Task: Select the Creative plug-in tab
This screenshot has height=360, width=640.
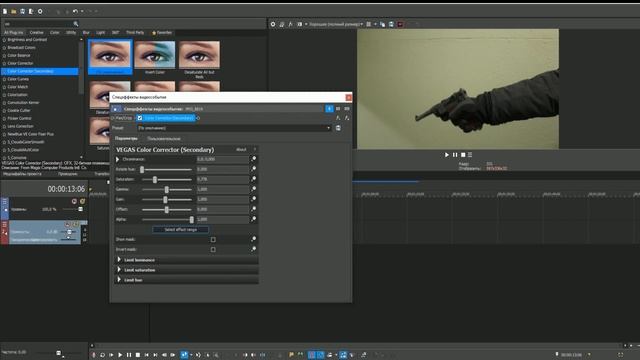Action: [x=36, y=32]
